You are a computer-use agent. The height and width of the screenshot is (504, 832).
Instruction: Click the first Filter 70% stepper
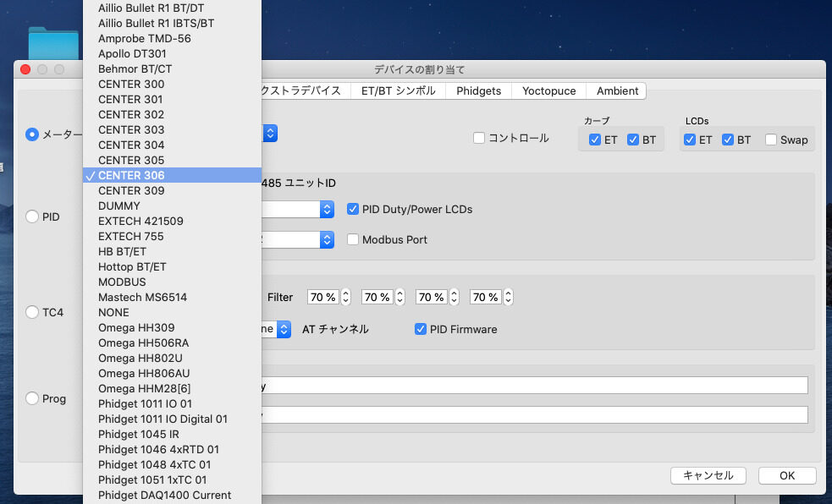[346, 297]
